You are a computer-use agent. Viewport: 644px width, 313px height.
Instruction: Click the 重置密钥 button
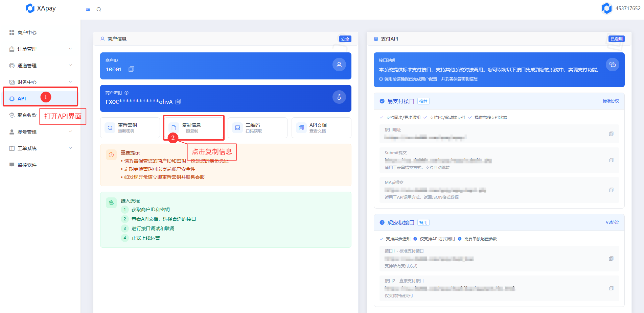click(x=130, y=128)
